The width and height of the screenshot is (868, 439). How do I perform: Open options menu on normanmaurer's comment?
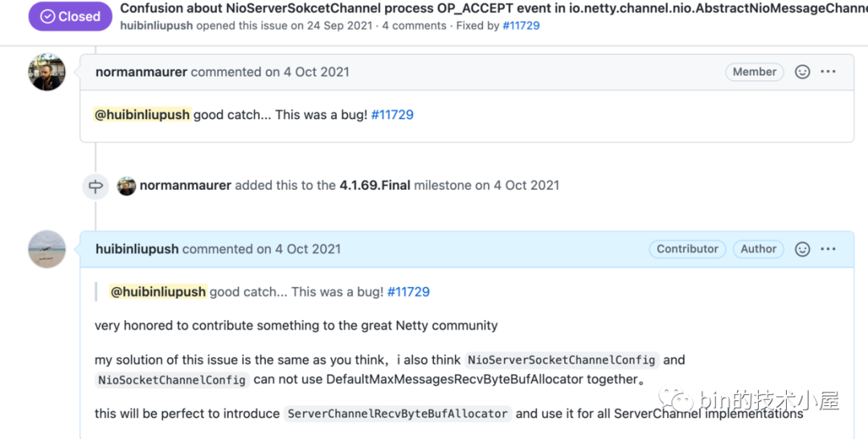pos(828,72)
